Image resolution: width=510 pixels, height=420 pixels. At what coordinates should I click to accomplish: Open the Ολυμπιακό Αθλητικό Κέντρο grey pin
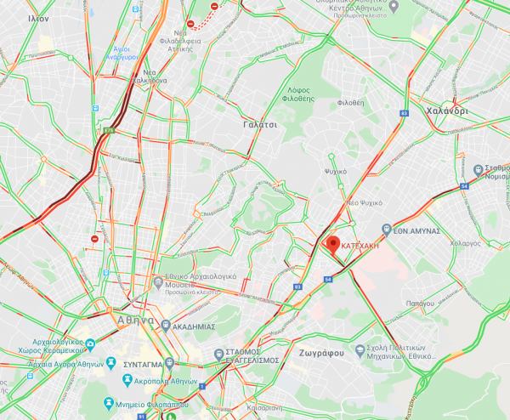pyautogui.click(x=394, y=7)
